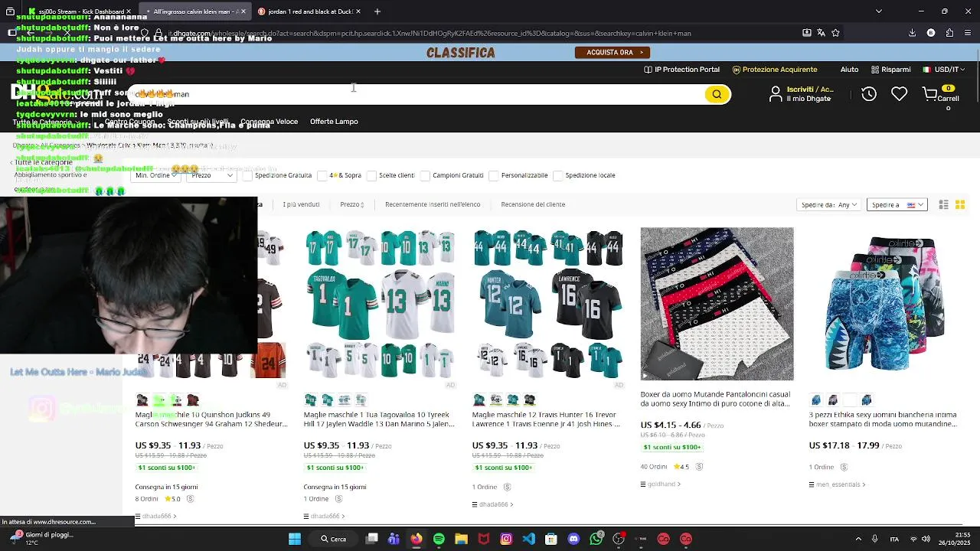Viewport: 980px width, 551px height.
Task: Switch to grid view layout icon
Action: pyautogui.click(x=959, y=204)
